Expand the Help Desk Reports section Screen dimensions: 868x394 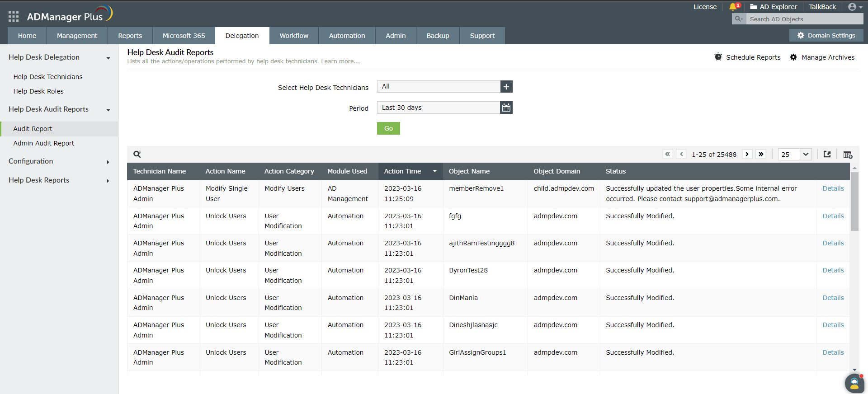pyautogui.click(x=59, y=180)
